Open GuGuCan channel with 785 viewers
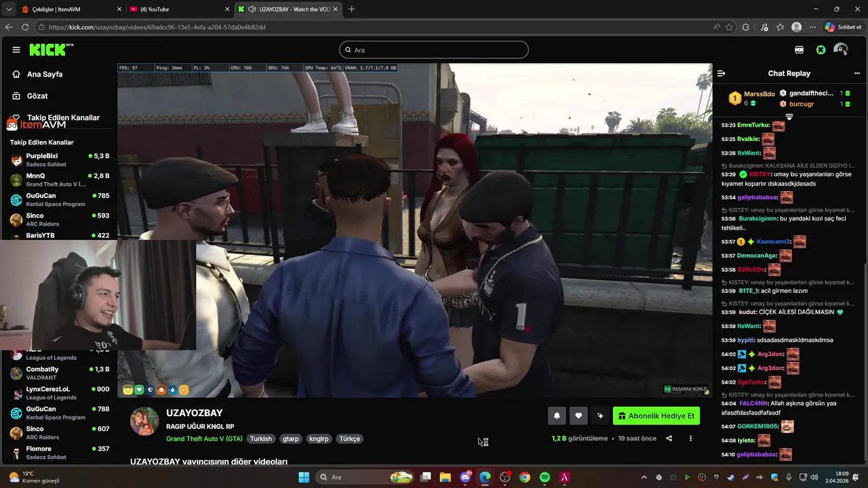 point(60,199)
